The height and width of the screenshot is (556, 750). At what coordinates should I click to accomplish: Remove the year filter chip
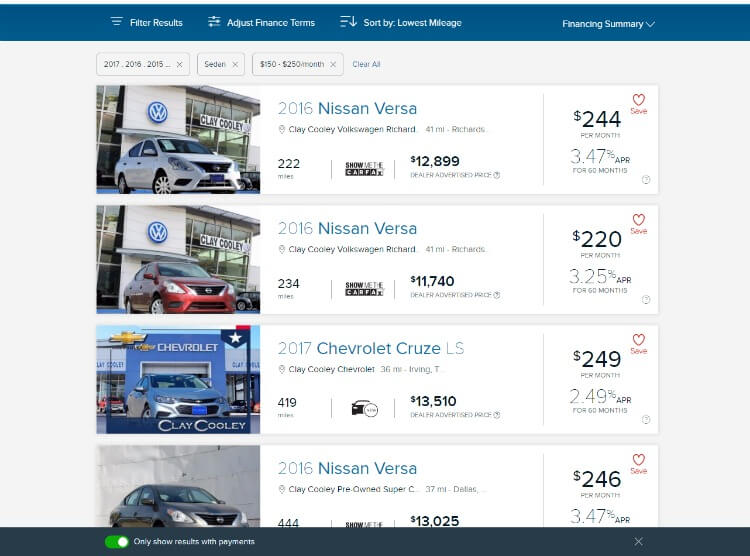click(x=179, y=64)
